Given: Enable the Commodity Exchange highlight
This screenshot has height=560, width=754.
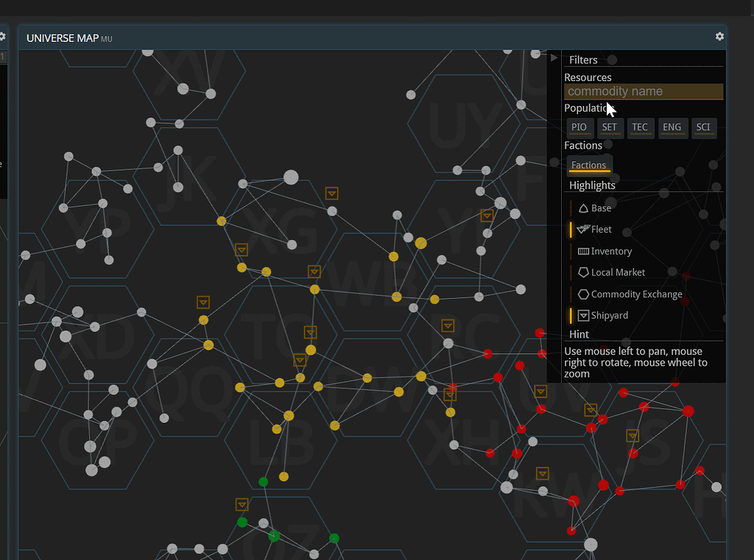Looking at the screenshot, I should coord(630,294).
